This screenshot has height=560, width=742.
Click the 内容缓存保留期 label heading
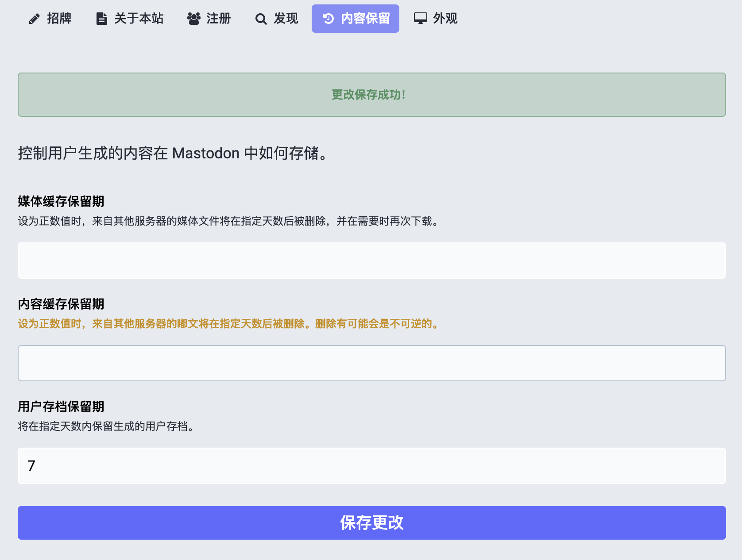coord(61,304)
